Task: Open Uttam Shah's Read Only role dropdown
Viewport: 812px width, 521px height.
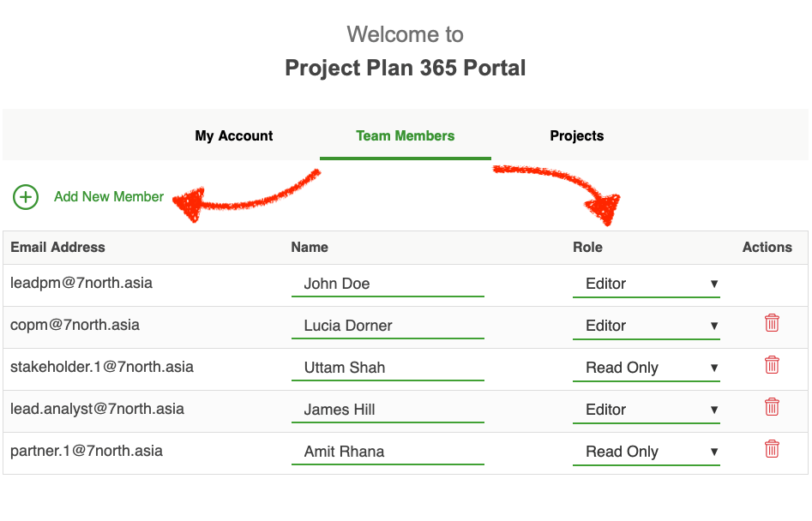Action: coord(647,368)
